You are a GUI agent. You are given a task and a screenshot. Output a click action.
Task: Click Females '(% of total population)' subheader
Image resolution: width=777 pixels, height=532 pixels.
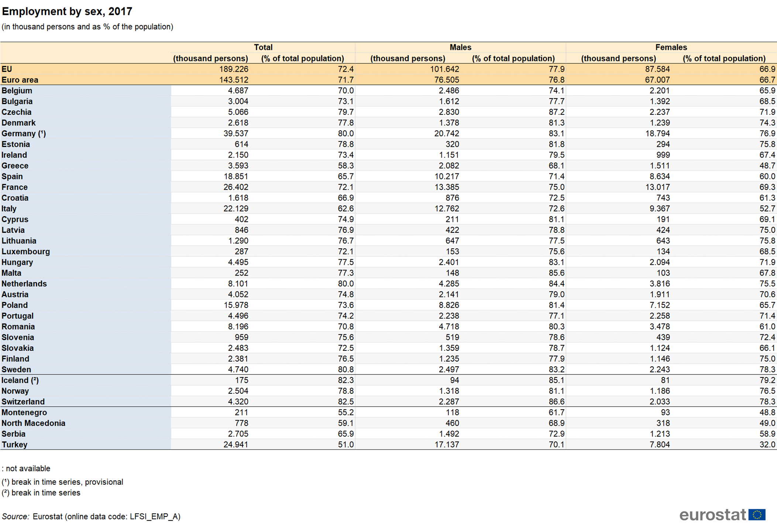click(724, 58)
